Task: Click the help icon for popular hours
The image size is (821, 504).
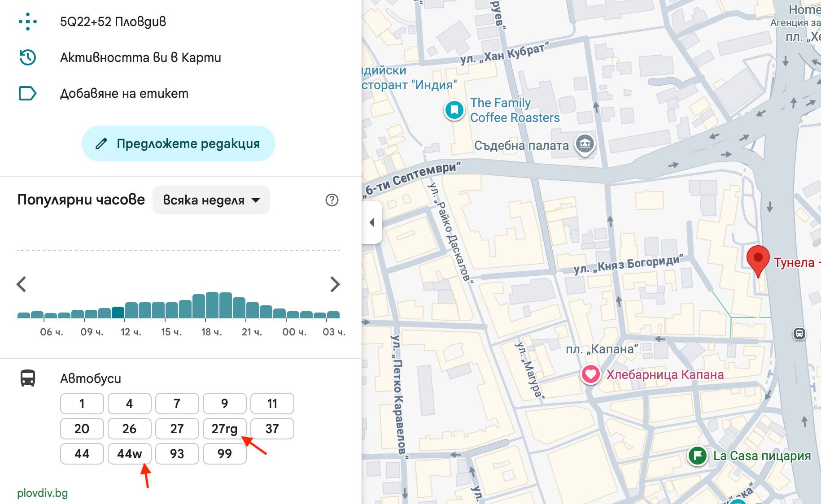Action: point(332,200)
